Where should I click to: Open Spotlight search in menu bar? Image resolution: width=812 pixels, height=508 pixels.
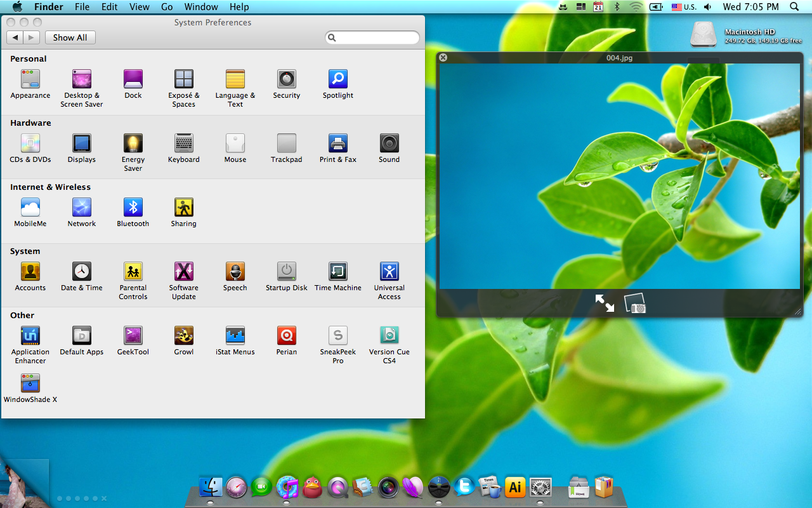coord(794,7)
